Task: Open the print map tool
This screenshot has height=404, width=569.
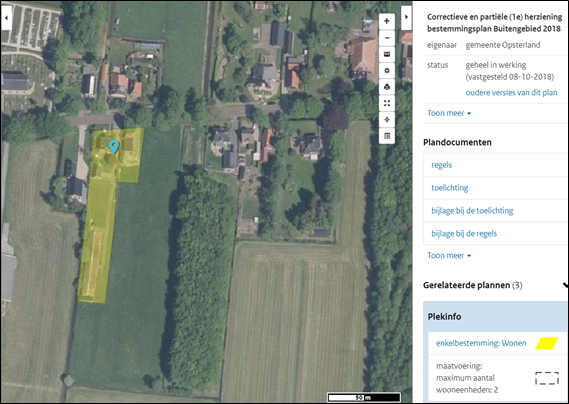Action: [387, 87]
